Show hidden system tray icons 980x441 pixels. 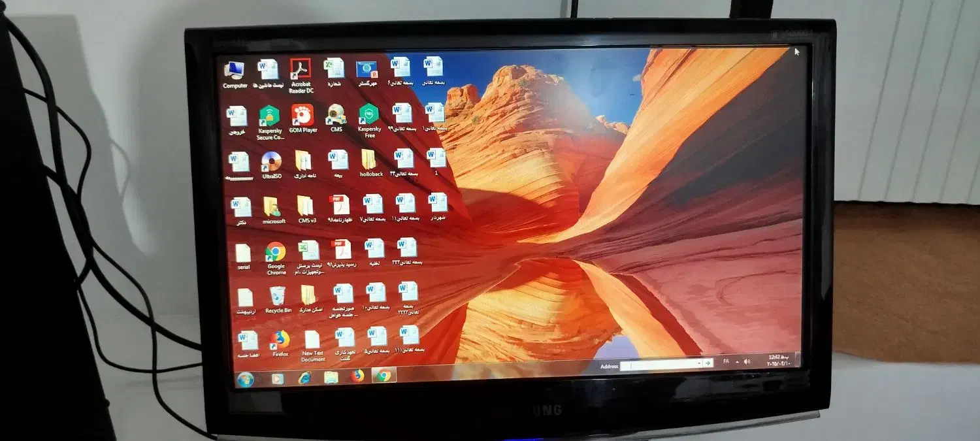[x=738, y=361]
